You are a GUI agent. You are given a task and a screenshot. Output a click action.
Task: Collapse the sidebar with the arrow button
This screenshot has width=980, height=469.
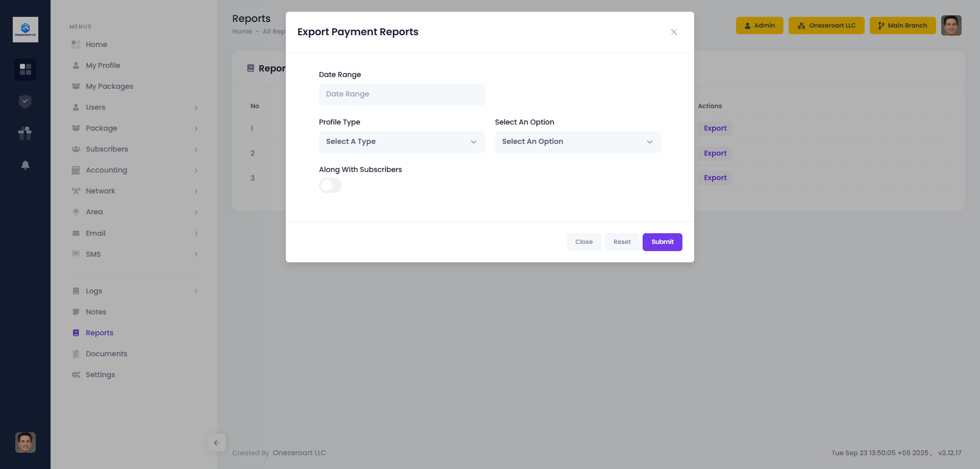216,442
